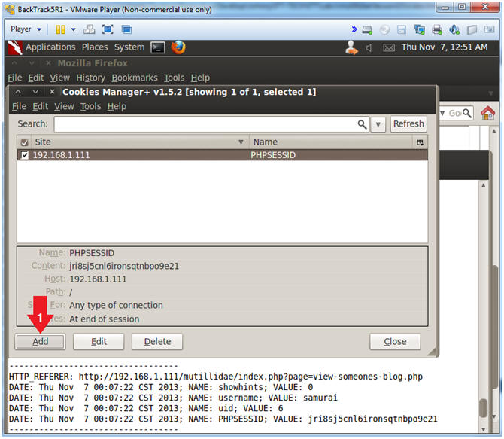Image resolution: width=504 pixels, height=439 pixels.
Task: Click the floppy drive device icon
Action: pyautogui.click(x=402, y=30)
